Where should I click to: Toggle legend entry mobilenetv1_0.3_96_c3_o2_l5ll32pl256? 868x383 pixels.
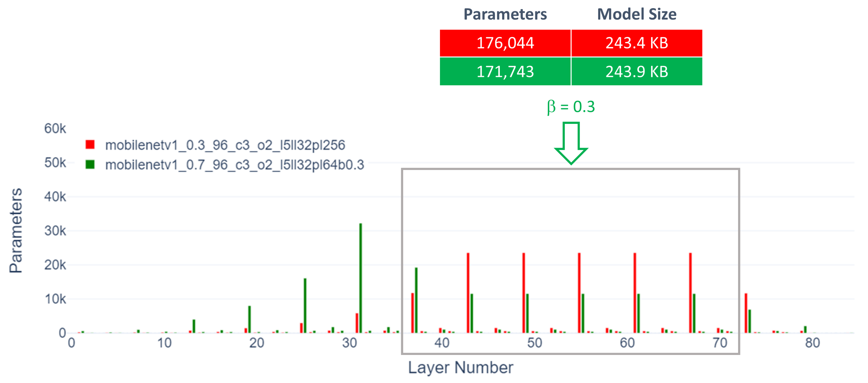point(225,145)
